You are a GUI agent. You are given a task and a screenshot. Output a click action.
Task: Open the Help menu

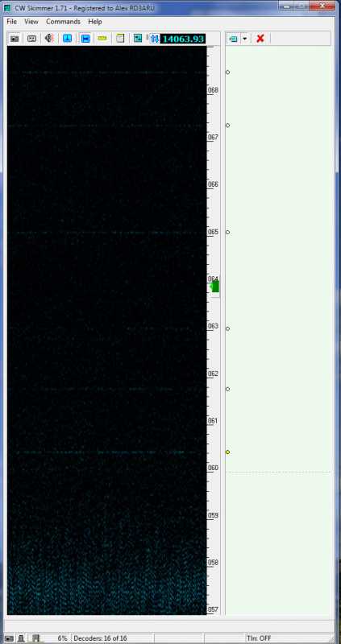pos(95,22)
